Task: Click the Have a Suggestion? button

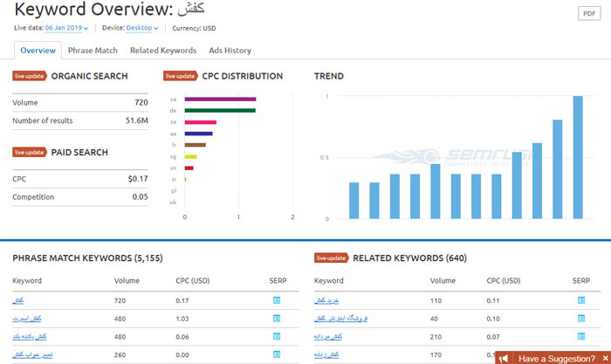Action: [x=557, y=358]
